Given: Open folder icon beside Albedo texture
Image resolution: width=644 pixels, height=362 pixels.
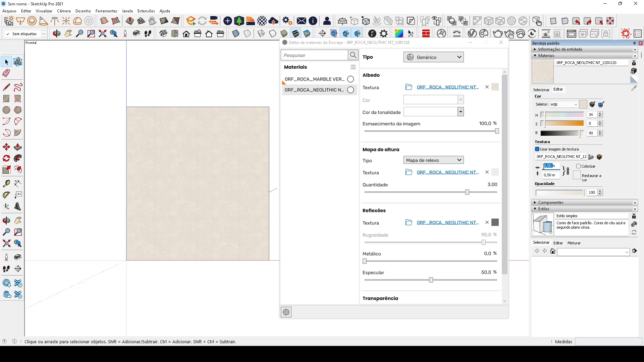Looking at the screenshot, I should point(409,87).
